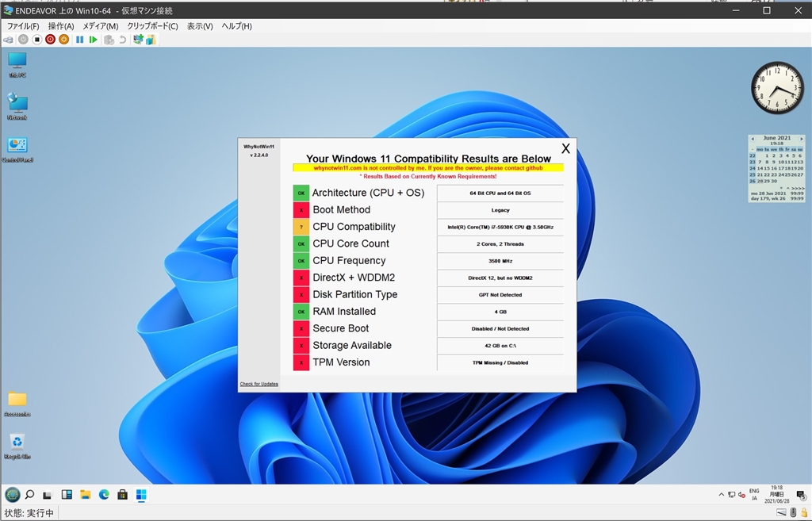Open Microsoft Store from the taskbar
812x521 pixels.
[122, 495]
